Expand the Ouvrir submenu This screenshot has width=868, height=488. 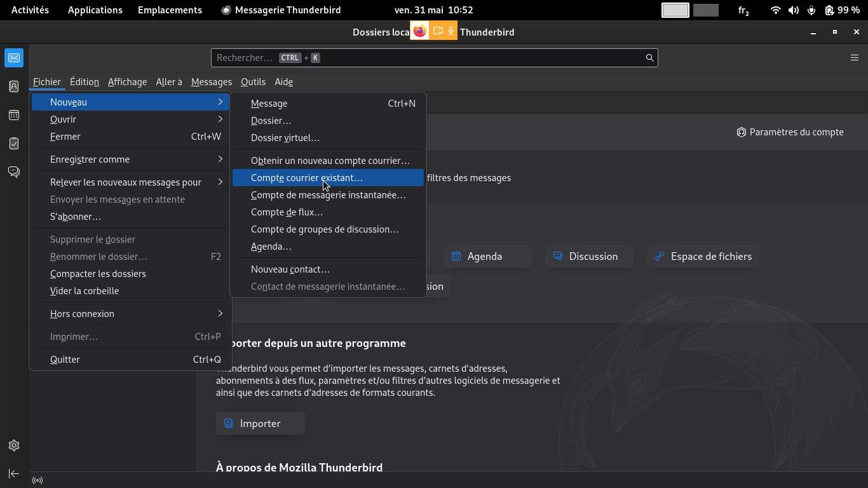point(130,119)
